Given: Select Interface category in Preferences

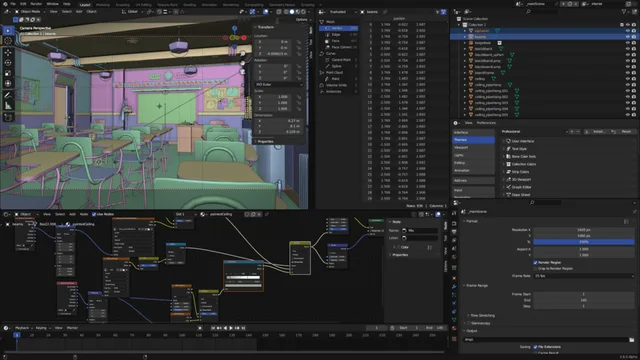Looking at the screenshot, I should (x=473, y=133).
